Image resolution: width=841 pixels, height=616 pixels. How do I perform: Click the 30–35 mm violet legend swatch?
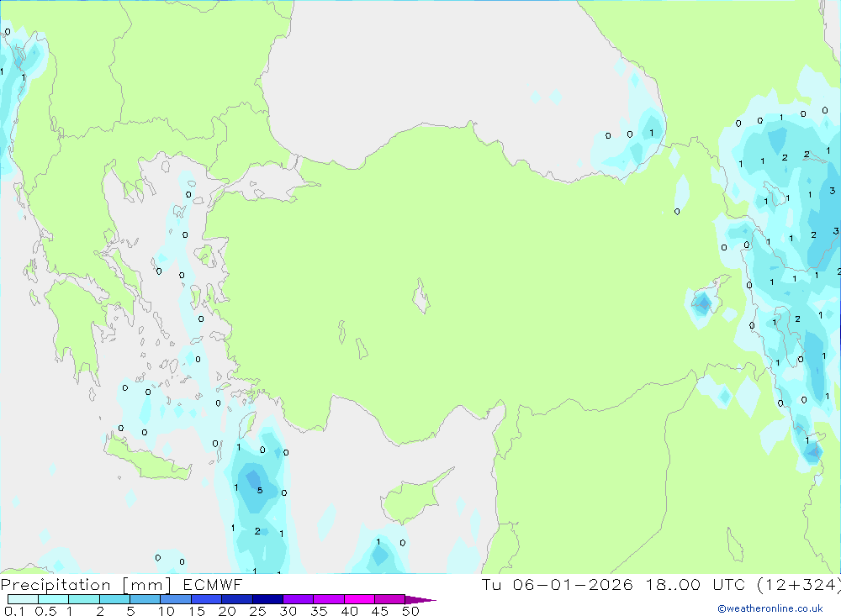pyautogui.click(x=299, y=599)
